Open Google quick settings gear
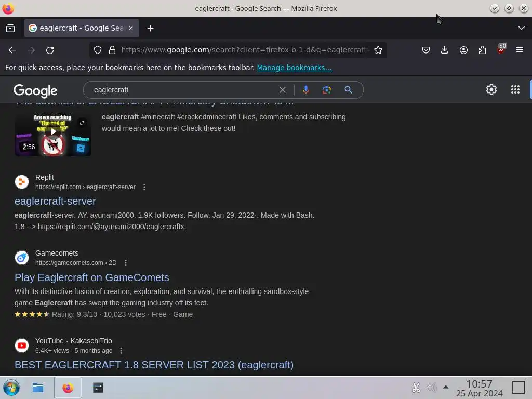Image resolution: width=532 pixels, height=399 pixels. [491, 89]
